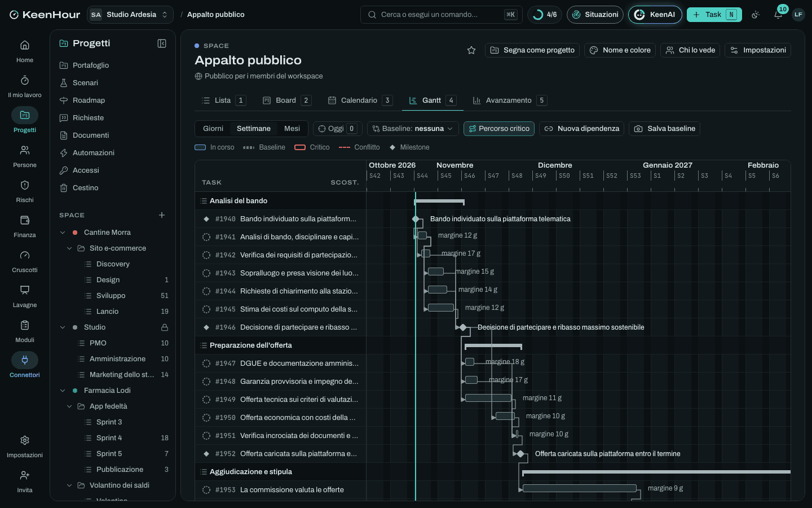812x508 pixels.
Task: Open the Studio Ardesia workspace switcher
Action: tap(130, 15)
